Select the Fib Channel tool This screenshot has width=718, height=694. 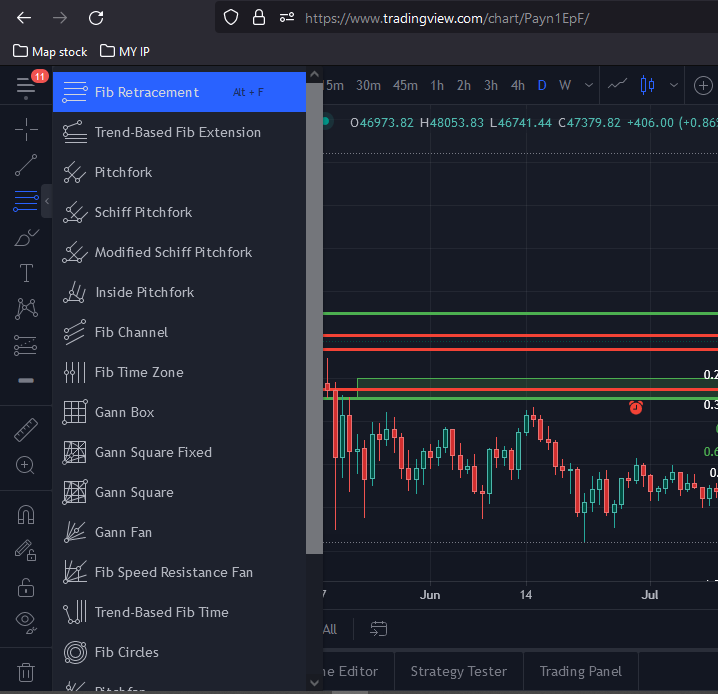[x=179, y=332]
